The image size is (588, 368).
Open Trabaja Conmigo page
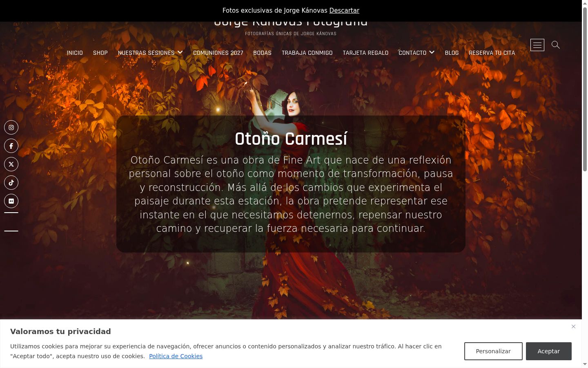[x=307, y=53]
